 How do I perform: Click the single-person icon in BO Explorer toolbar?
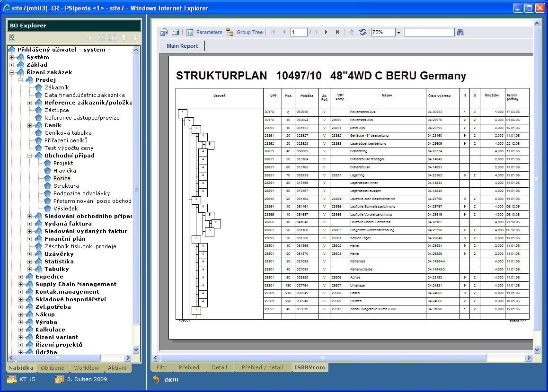(x=90, y=37)
